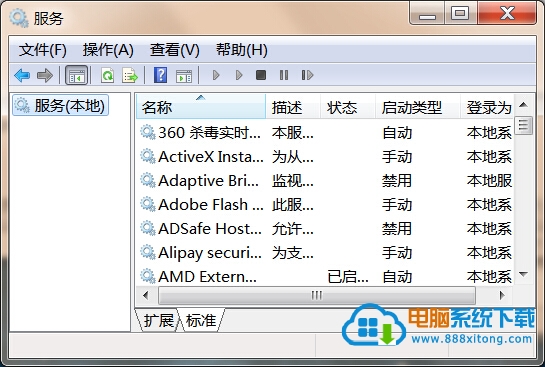The height and width of the screenshot is (367, 545).
Task: Click the show/hide action pane icon
Action: (184, 75)
